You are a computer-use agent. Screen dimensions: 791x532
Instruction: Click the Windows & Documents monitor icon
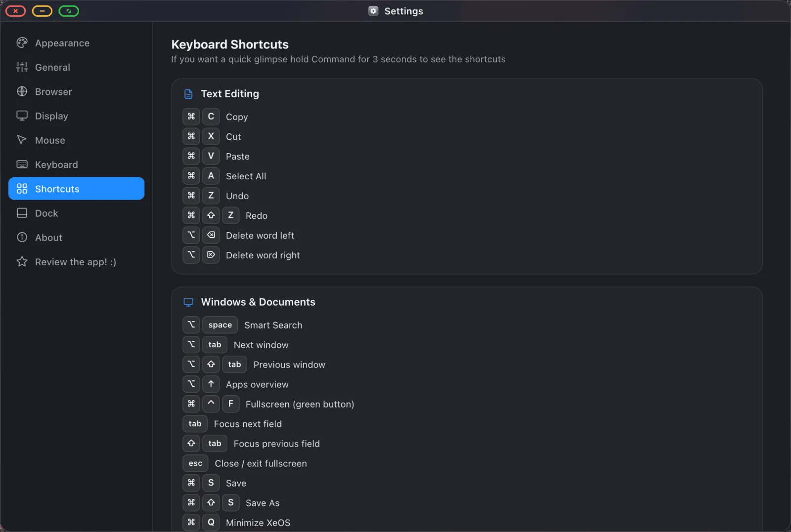pos(188,302)
